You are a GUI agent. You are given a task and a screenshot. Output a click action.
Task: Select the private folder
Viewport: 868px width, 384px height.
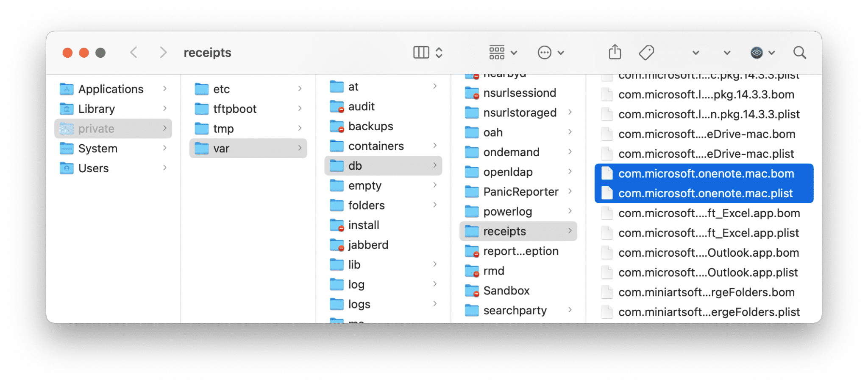coord(113,129)
